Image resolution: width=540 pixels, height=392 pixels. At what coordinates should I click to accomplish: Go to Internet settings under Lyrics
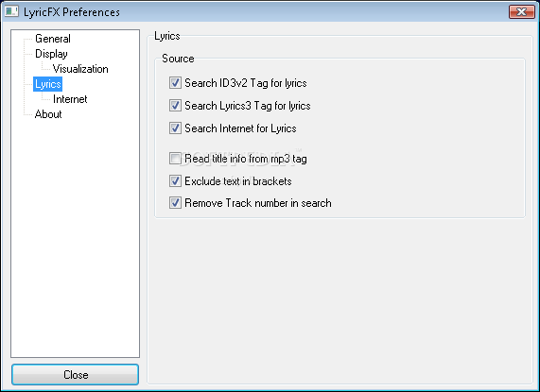click(70, 99)
